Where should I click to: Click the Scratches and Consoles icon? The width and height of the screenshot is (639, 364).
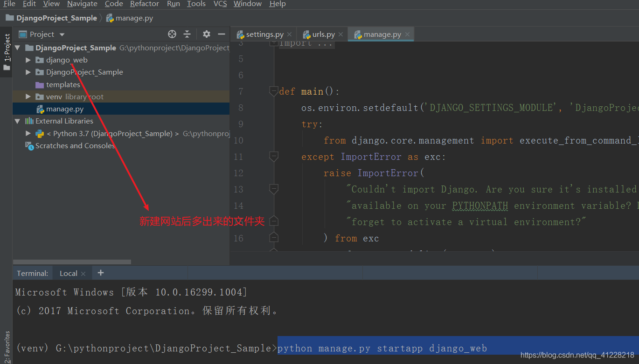click(29, 146)
